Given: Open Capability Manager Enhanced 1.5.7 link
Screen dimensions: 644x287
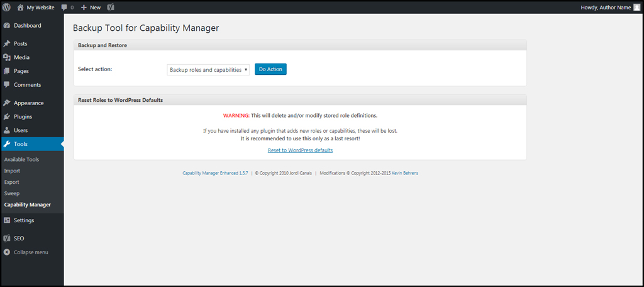Looking at the screenshot, I should coord(215,173).
